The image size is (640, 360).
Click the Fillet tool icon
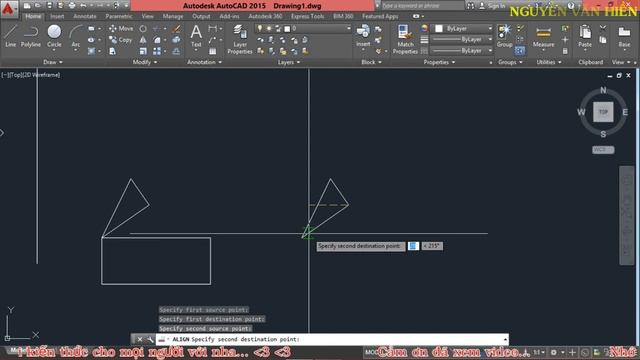[157, 40]
